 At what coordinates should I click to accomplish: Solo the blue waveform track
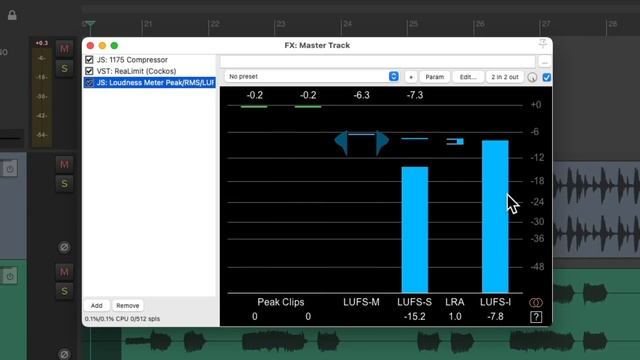click(64, 184)
